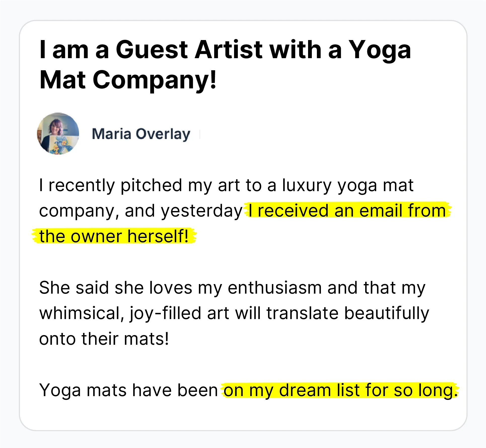Click "Yoga mats have been" text

(x=128, y=390)
